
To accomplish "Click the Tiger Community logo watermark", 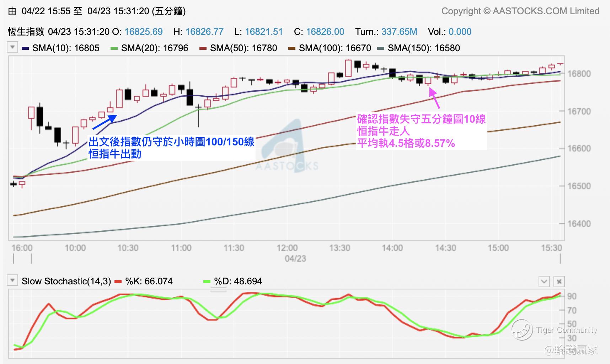I will pos(521,330).
